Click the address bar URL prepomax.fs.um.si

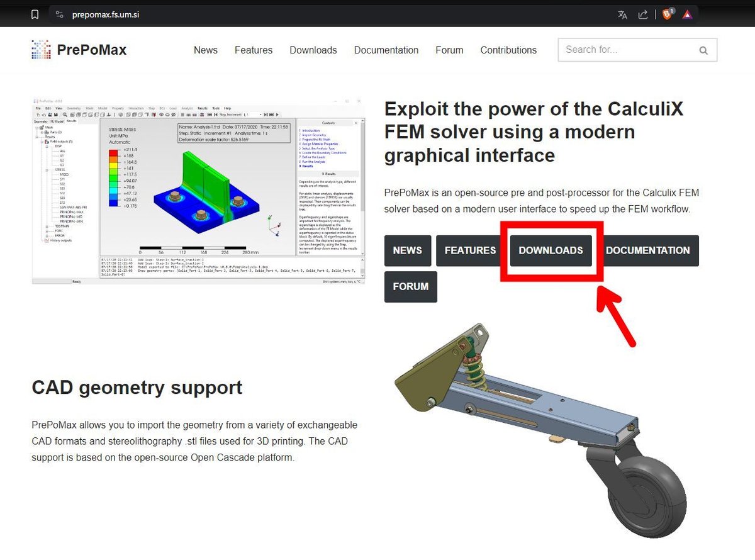[x=106, y=14]
